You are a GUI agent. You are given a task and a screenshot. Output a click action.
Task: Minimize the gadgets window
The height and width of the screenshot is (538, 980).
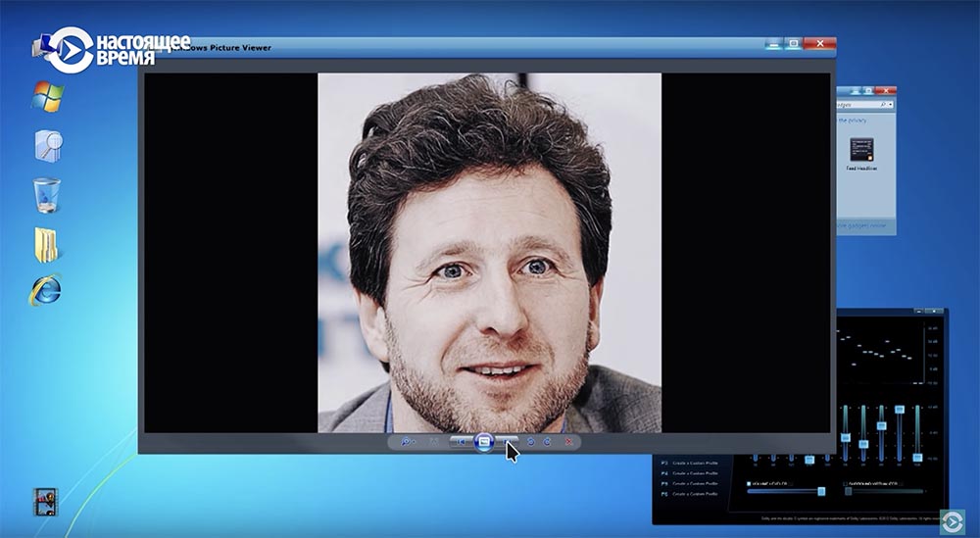[x=855, y=90]
